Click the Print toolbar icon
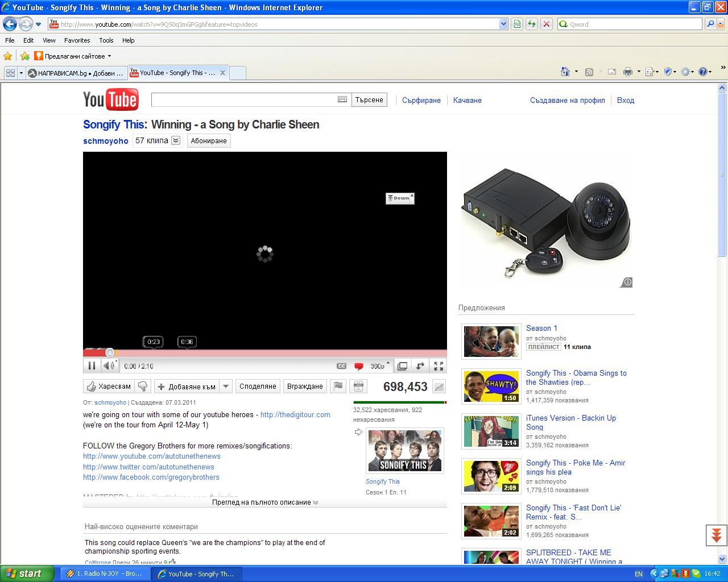728x582 pixels. click(x=627, y=72)
